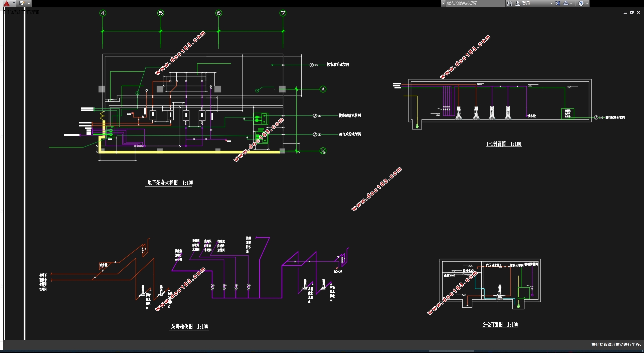Expand the arrow beside the AutoCAD logo

[14, 3]
